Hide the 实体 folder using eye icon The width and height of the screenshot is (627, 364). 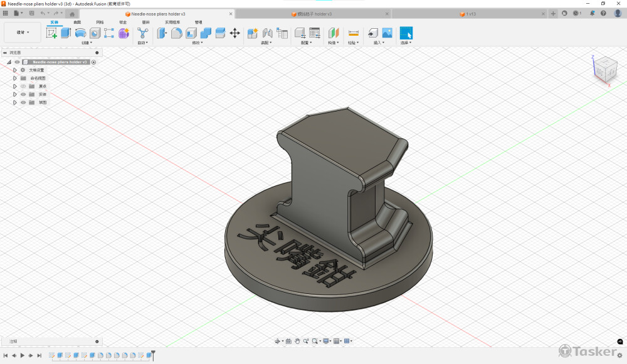click(23, 95)
